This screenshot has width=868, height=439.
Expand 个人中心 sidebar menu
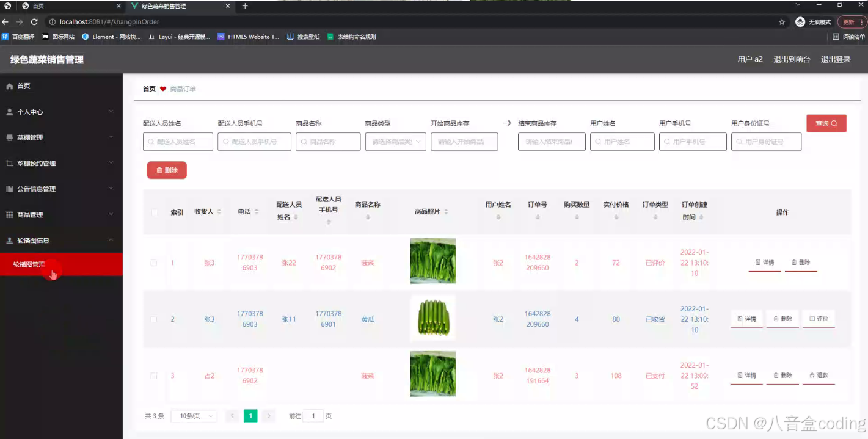61,112
